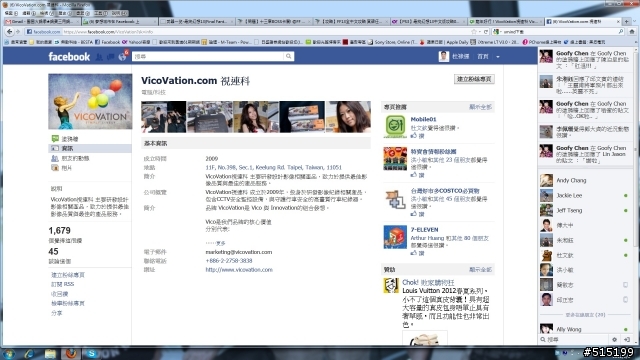Image resolution: width=640 pixels, height=360 pixels.
Task: Expand the description with the 更多 link
Action: (220, 243)
